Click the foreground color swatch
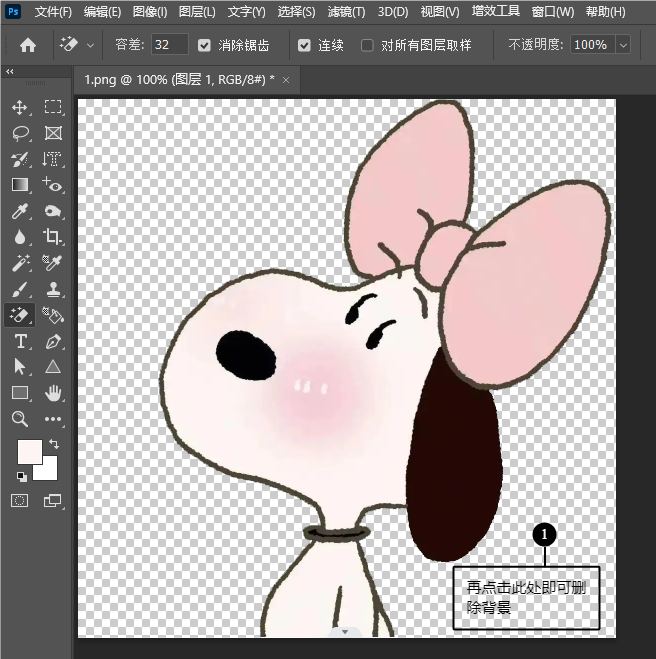Image resolution: width=656 pixels, height=659 pixels. pyautogui.click(x=29, y=451)
